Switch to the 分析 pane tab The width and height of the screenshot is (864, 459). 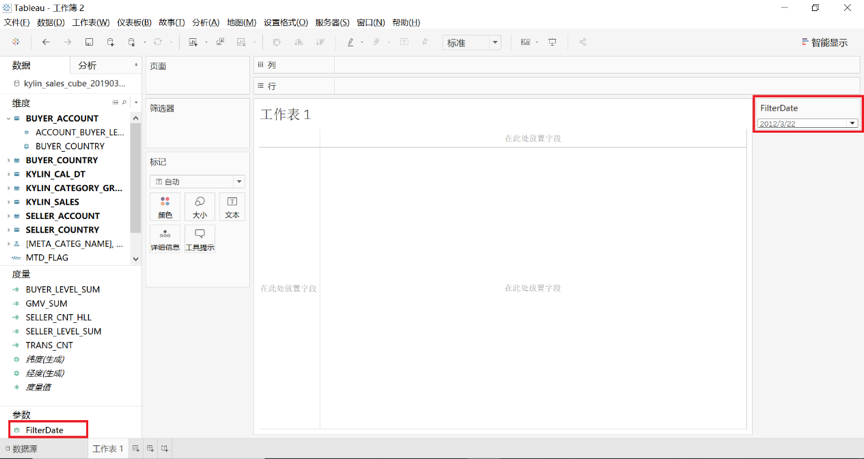click(x=88, y=65)
